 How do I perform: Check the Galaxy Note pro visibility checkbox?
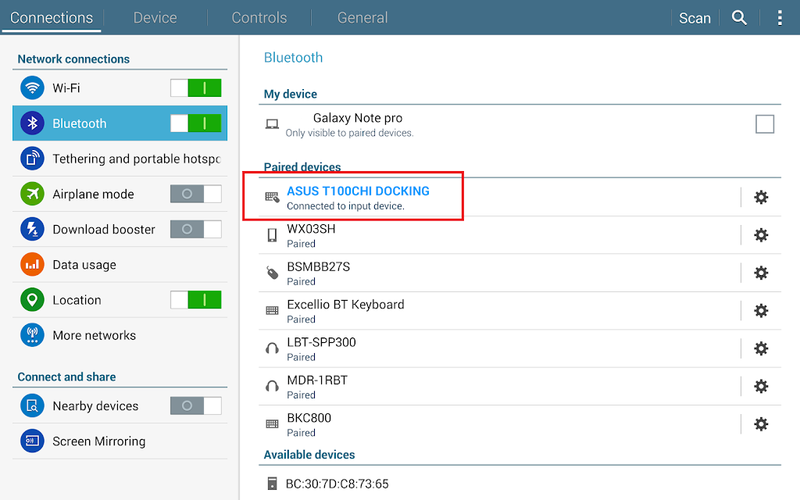(x=764, y=124)
